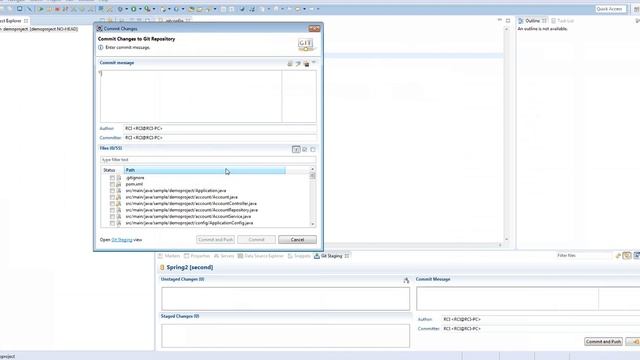
Task: Select the Outline tab
Action: (532, 20)
